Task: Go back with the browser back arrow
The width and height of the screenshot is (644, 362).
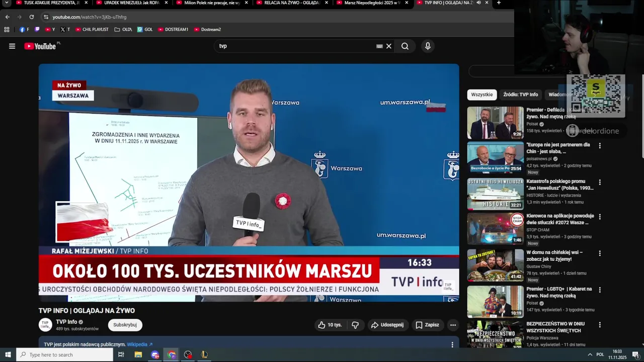Action: tap(8, 17)
